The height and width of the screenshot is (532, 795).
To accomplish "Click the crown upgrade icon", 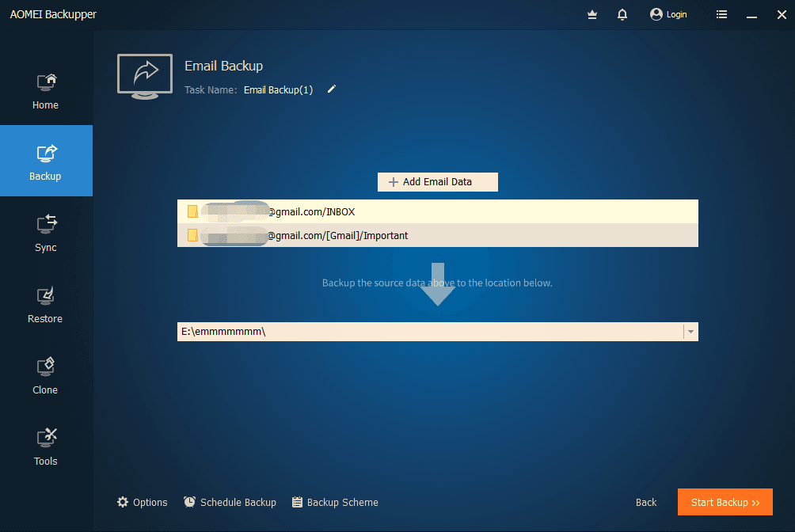I will 591,15.
